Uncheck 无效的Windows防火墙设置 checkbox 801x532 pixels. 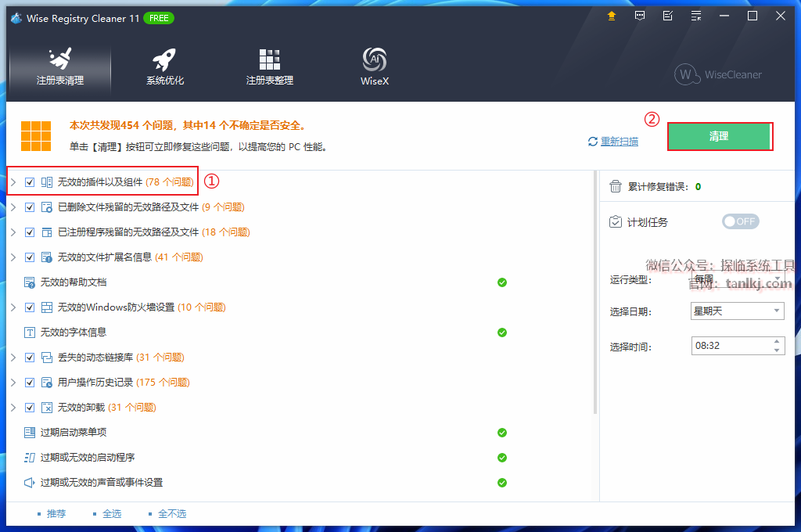(30, 307)
